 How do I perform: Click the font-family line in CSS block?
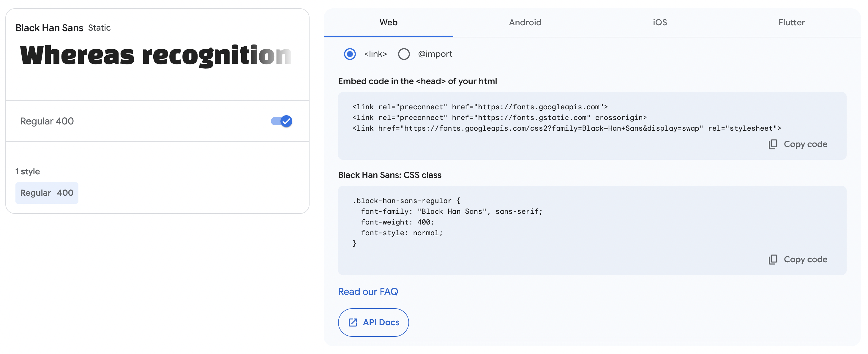point(451,211)
